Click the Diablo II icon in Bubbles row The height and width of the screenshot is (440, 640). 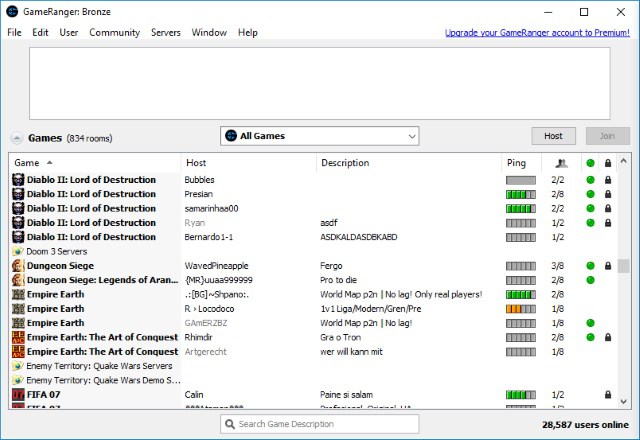click(18, 180)
